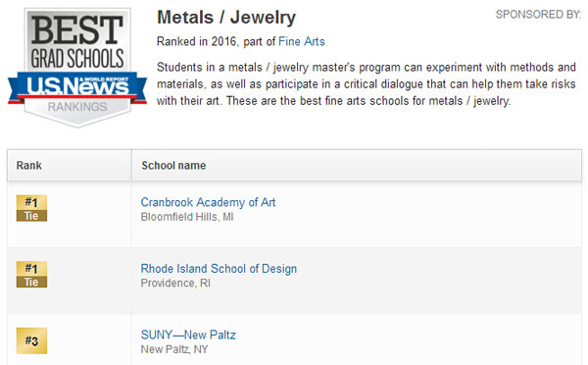Screen dimensions: 588x365
Task: Open SUNY—New Paltz school link
Action: [x=188, y=335]
